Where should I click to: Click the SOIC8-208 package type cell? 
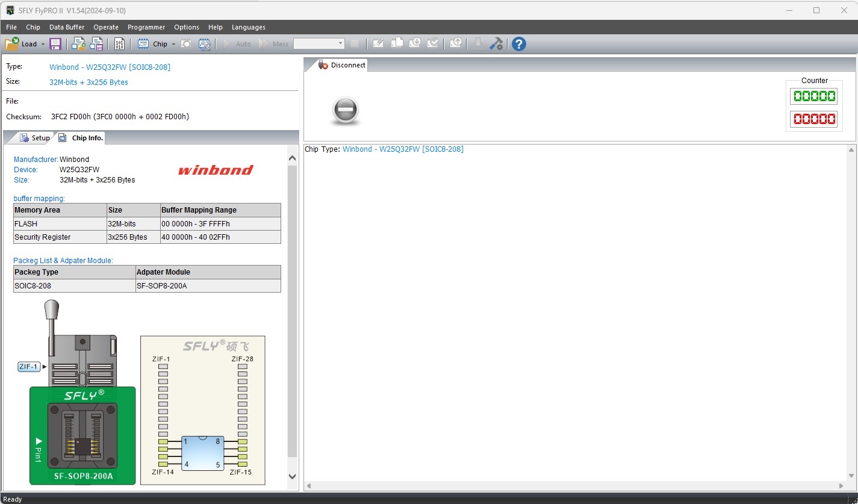pyautogui.click(x=74, y=285)
